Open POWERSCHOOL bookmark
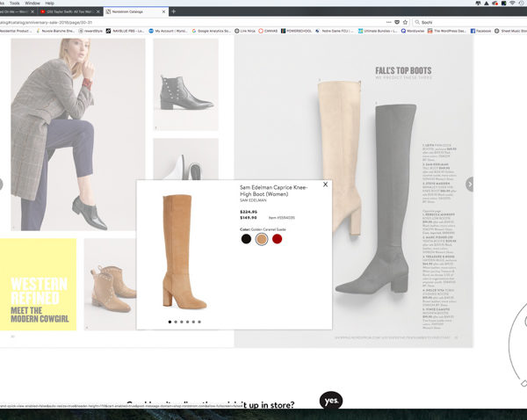Image resolution: width=527 pixels, height=420 pixels. coord(297,31)
